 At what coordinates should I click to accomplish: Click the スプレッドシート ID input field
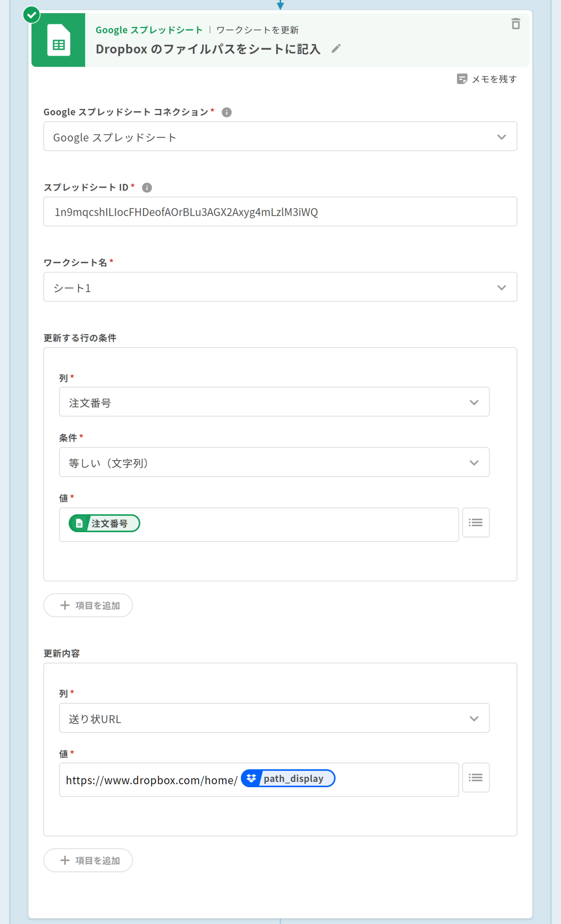(x=280, y=212)
